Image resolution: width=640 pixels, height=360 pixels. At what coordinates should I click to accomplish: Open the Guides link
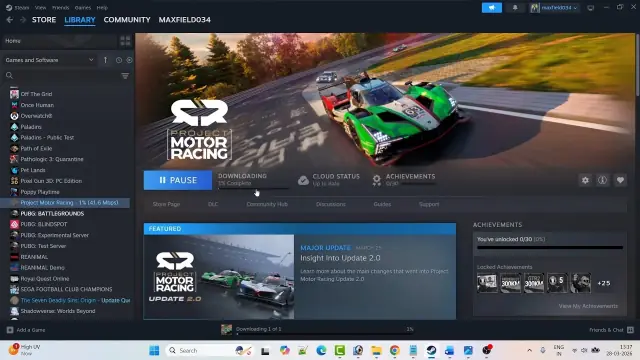(382, 204)
